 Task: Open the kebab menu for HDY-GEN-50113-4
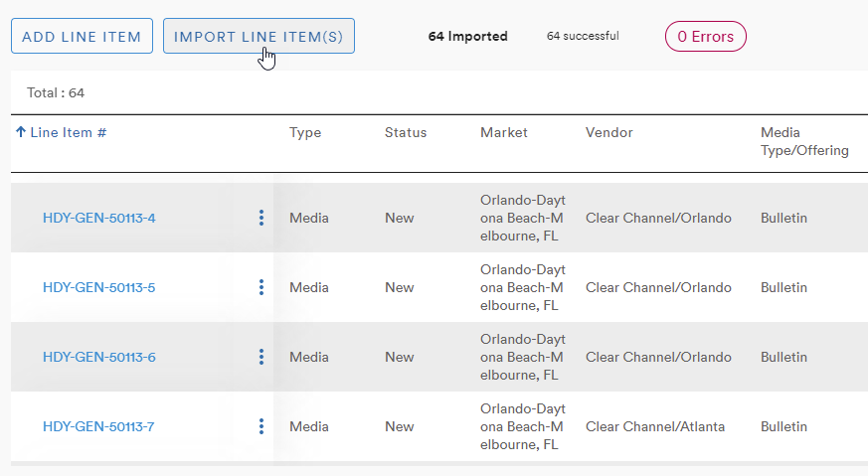pos(261,218)
